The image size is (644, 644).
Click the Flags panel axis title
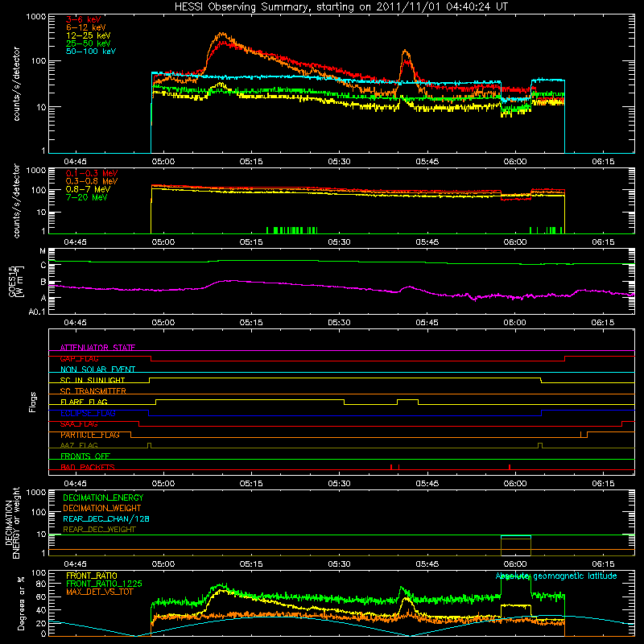point(33,402)
